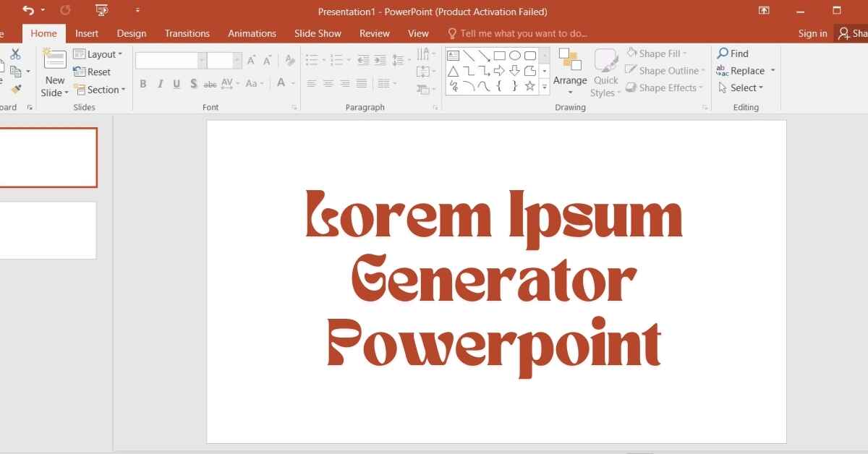Open the Layout dropdown
Viewport: 868px width, 454px height.
(98, 54)
